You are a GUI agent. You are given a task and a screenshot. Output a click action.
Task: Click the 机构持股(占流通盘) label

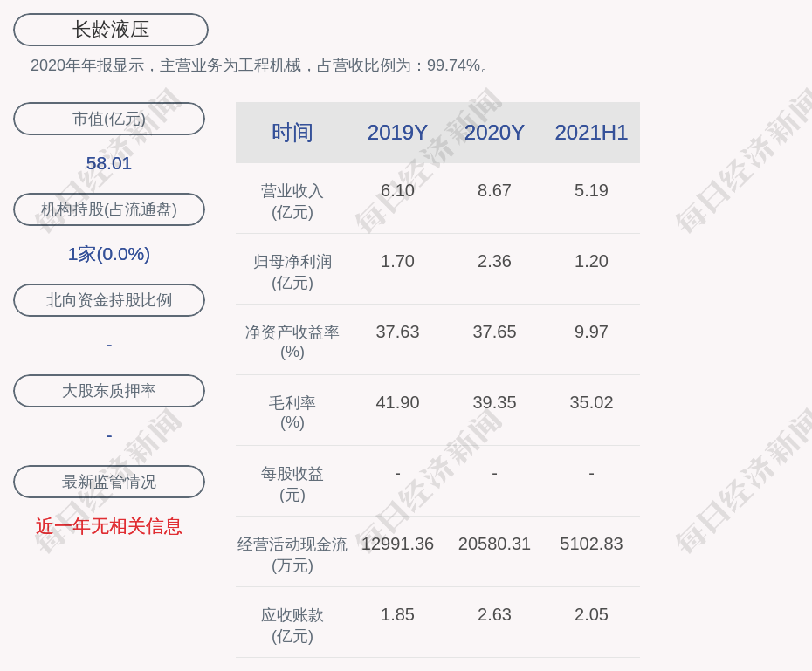tap(109, 209)
